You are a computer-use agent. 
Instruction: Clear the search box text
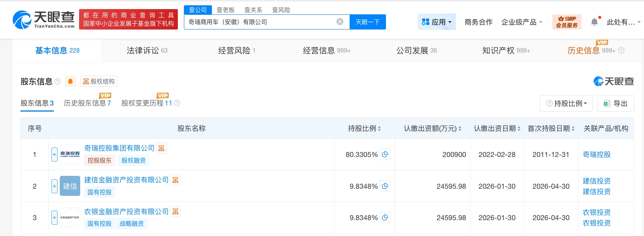click(x=340, y=22)
